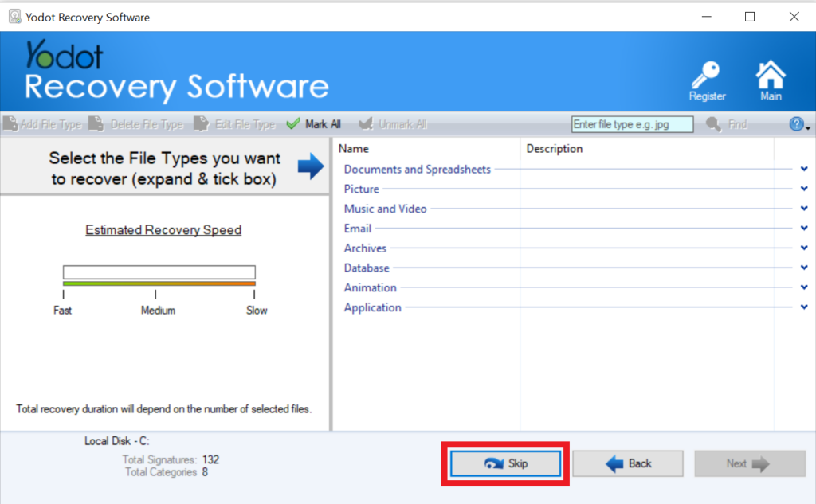Go to Main via house icon
Image resolution: width=816 pixels, height=504 pixels.
coord(770,76)
